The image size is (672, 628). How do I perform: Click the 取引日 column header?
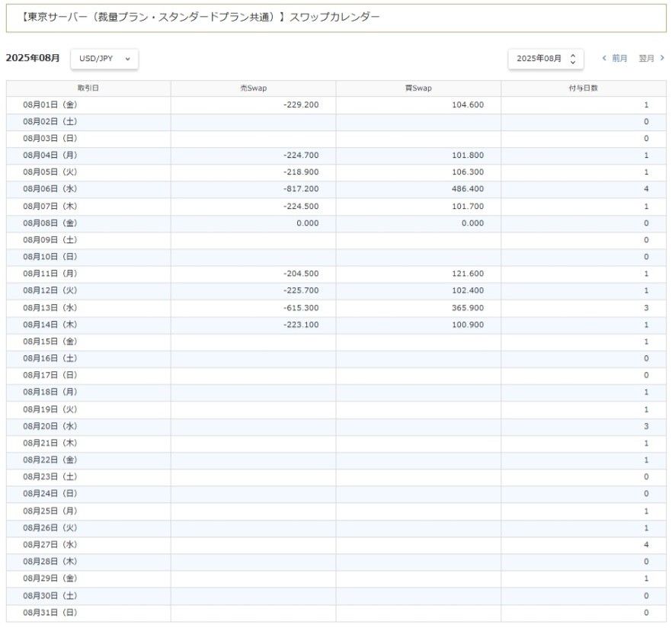click(88, 88)
